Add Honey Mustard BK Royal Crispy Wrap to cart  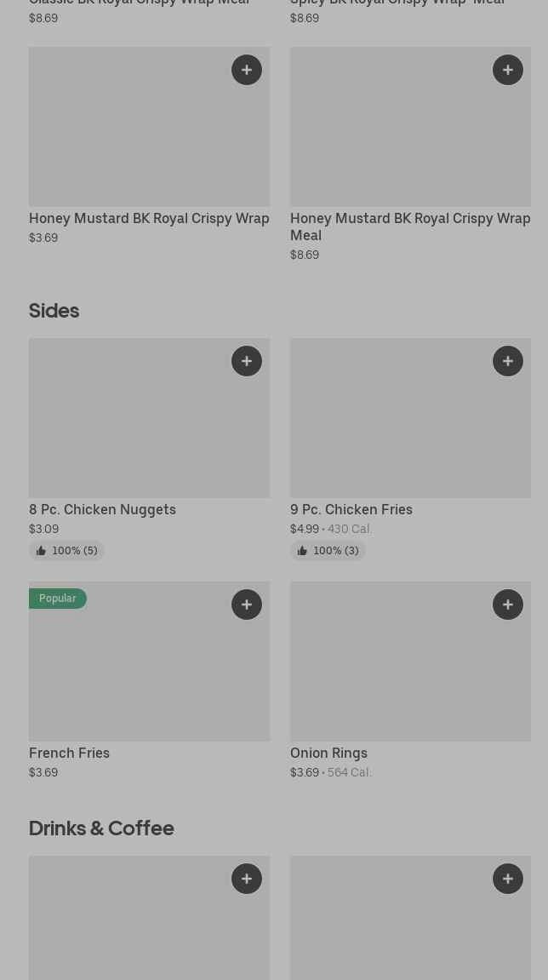pos(247,70)
